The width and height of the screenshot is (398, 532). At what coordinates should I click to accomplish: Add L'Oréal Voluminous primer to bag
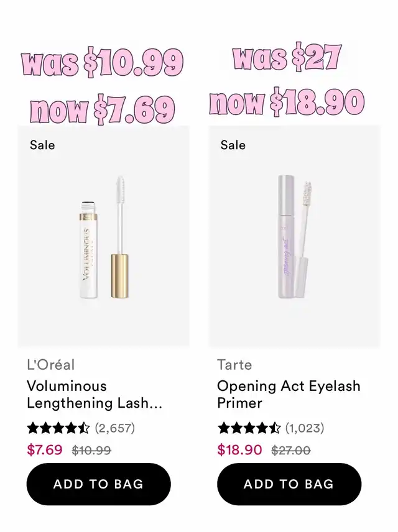coord(98,484)
